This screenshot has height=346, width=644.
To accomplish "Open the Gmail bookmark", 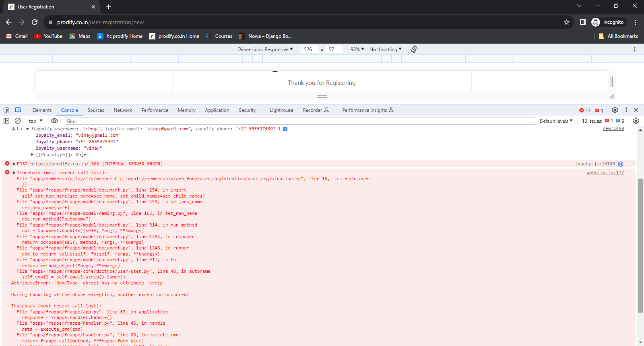I will (17, 36).
